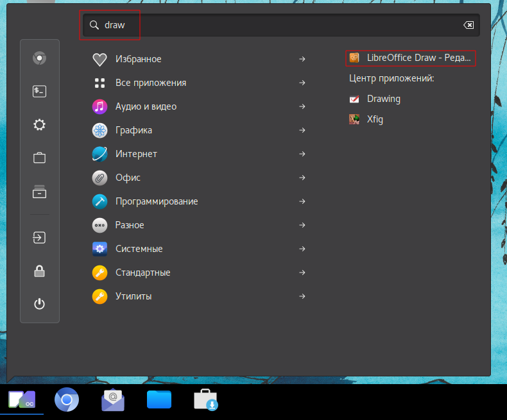Expand the Интернет category arrow
Screen dimensions: 507x420
302,154
